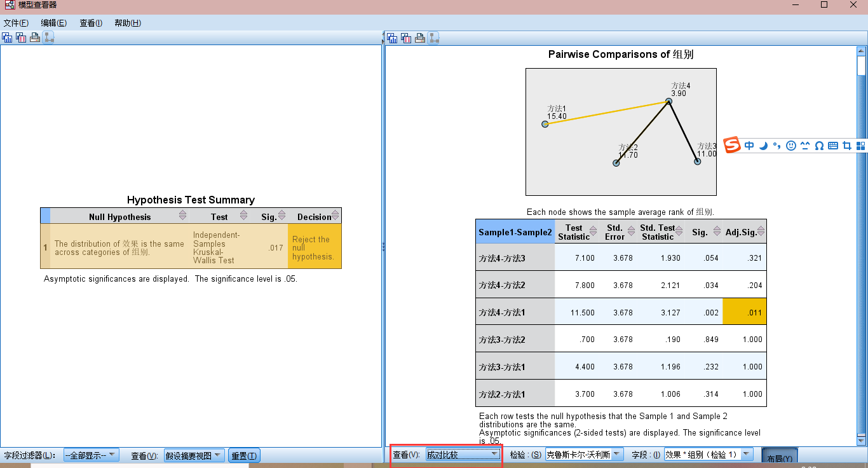This screenshot has height=468, width=868.
Task: Open the 文件(F) menu
Action: pyautogui.click(x=16, y=23)
